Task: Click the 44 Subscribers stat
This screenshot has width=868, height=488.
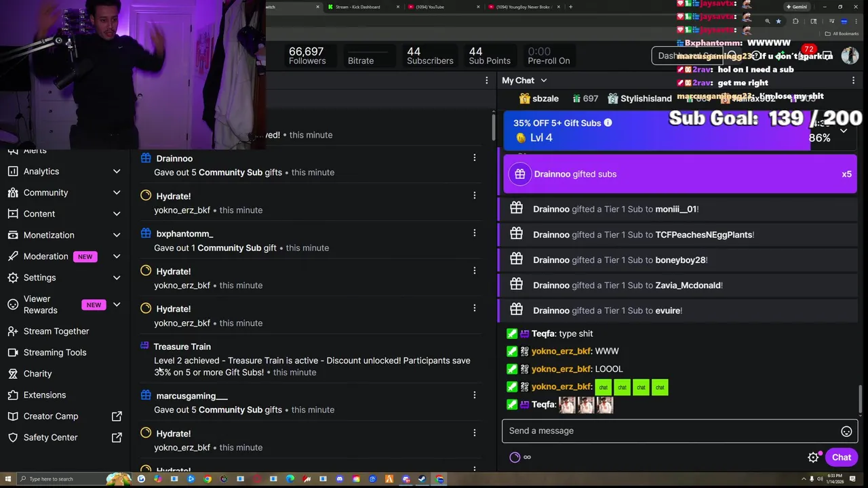Action: click(430, 56)
